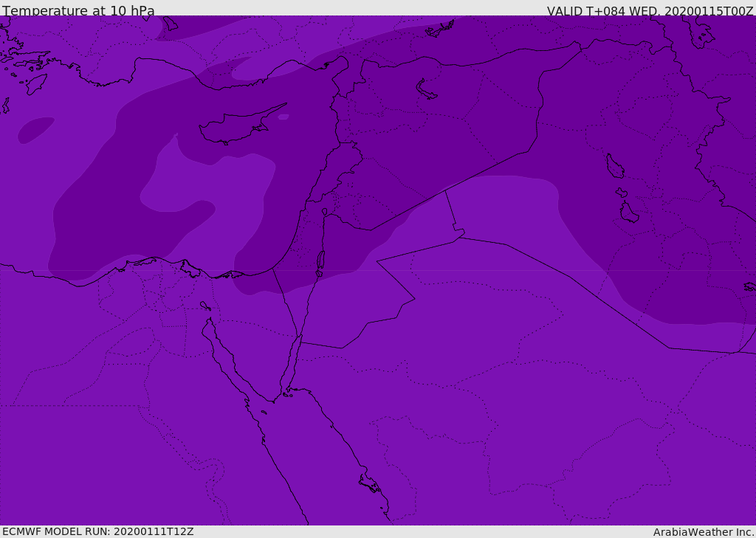Click the island of Cyprus on the map
Image resolution: width=756 pixels, height=538 pixels.
[x=241, y=125]
